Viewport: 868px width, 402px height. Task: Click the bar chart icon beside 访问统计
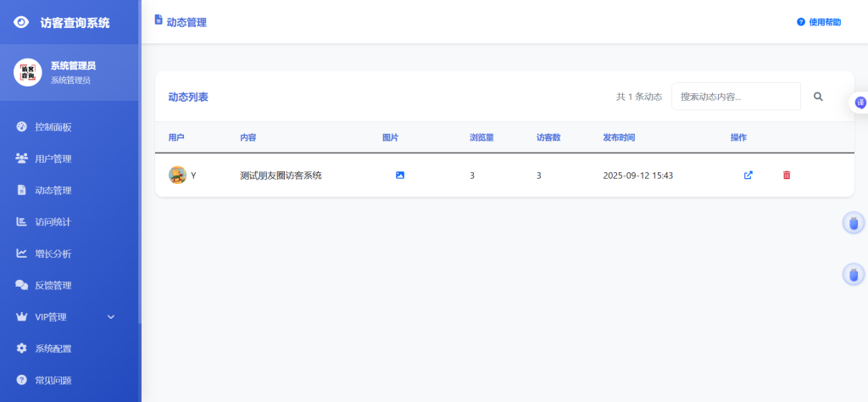tap(21, 221)
